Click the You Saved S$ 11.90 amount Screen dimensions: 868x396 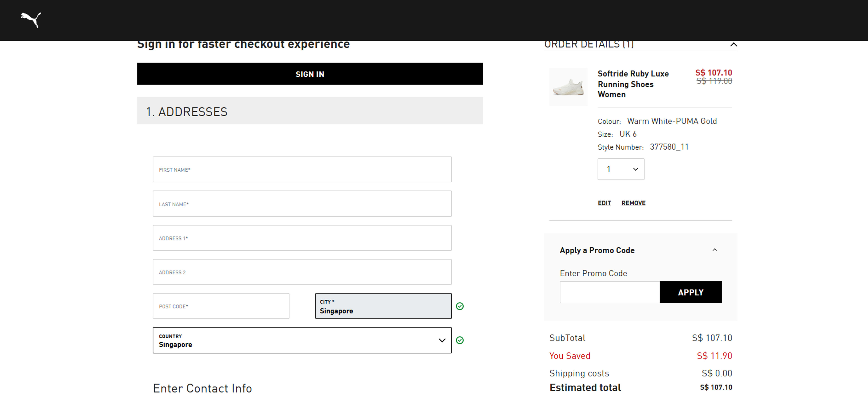pyautogui.click(x=714, y=356)
